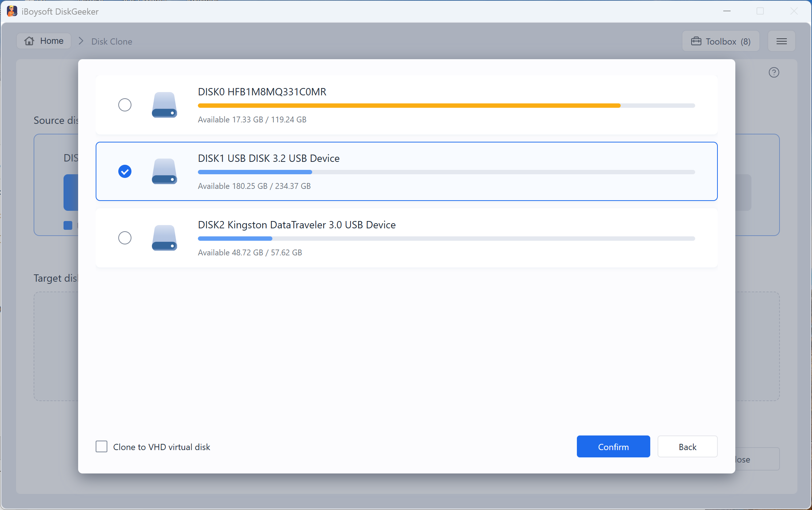This screenshot has height=510, width=812.
Task: Select DISK0 HFB1M8MQ331C0MR radio button
Action: pos(125,105)
